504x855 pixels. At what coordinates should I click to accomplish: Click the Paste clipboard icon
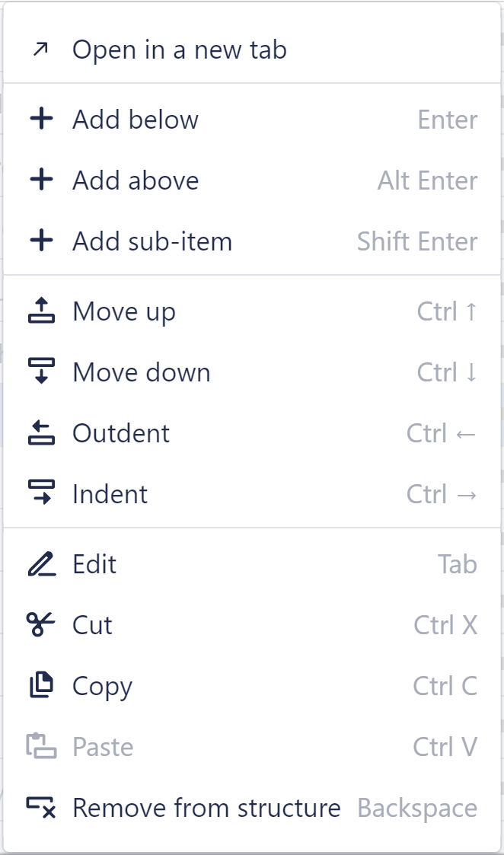pos(40,747)
